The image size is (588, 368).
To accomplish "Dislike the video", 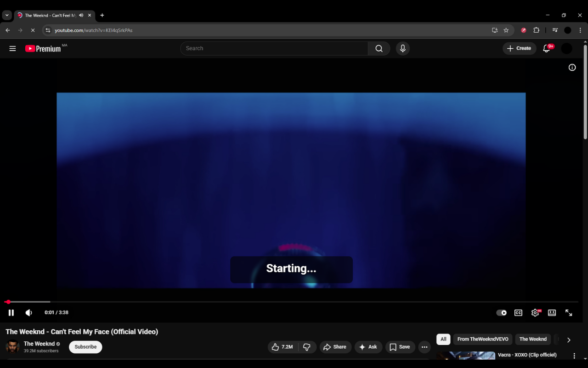I will pyautogui.click(x=307, y=347).
